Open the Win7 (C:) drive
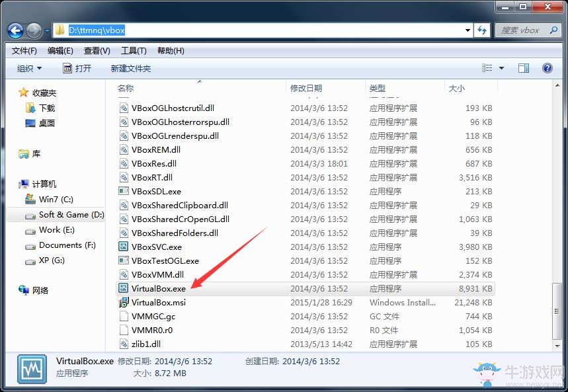Image resolution: width=568 pixels, height=392 pixels. pyautogui.click(x=56, y=199)
